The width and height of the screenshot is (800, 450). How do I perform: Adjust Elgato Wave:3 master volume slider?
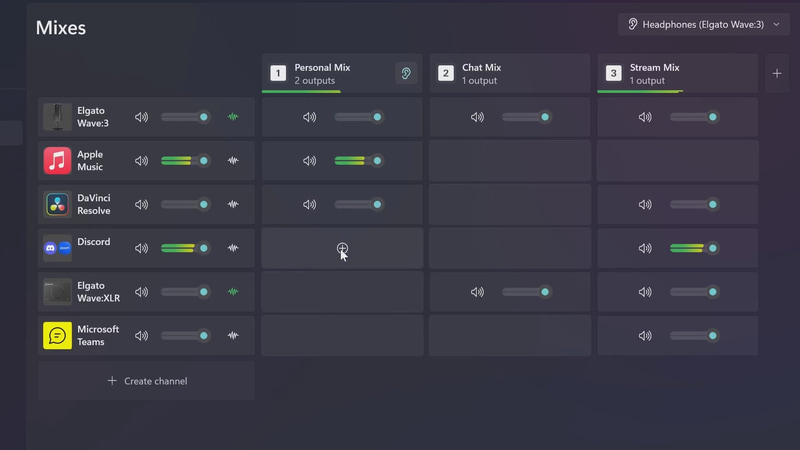pyautogui.click(x=185, y=117)
